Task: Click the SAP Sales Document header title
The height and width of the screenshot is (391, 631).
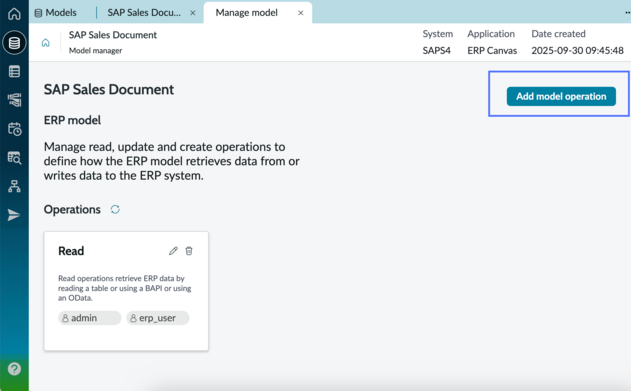Action: click(x=113, y=35)
